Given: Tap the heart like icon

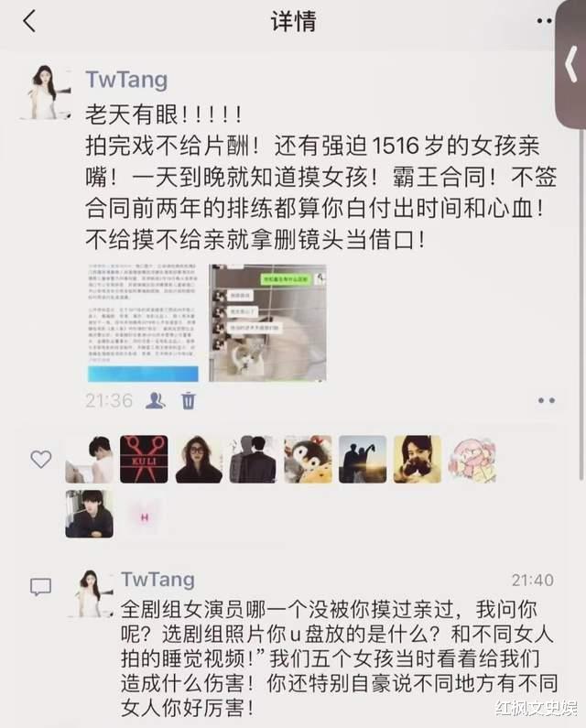Looking at the screenshot, I should 41,459.
